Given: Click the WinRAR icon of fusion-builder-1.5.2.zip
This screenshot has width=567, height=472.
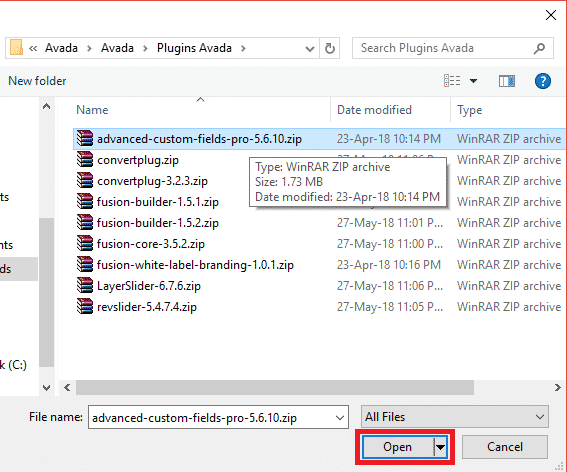Looking at the screenshot, I should point(85,222).
